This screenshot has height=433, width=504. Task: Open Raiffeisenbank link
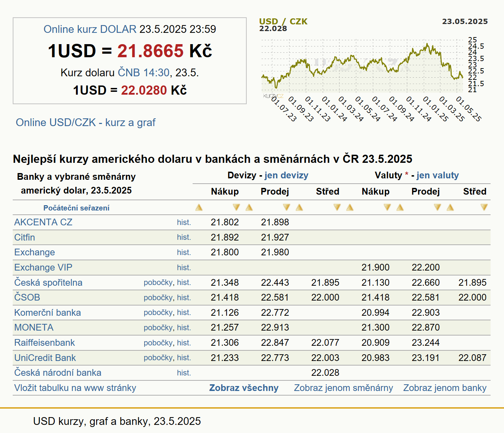45,343
